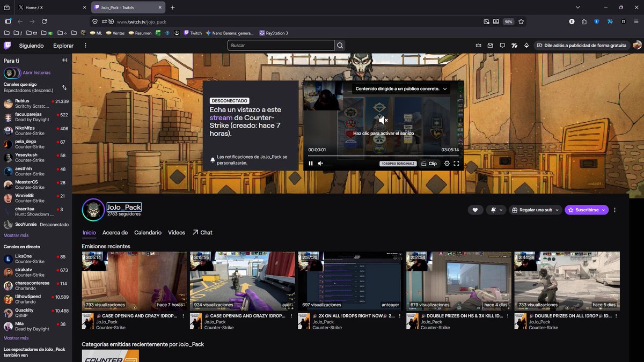Viewport: 644px width, 362px height.
Task: Open the PlayStation 3 bookmark
Action: pyautogui.click(x=273, y=33)
